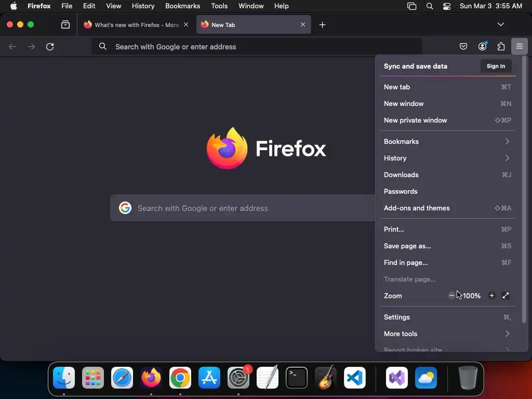Open Downloads from the menu
532x399 pixels.
(448, 175)
